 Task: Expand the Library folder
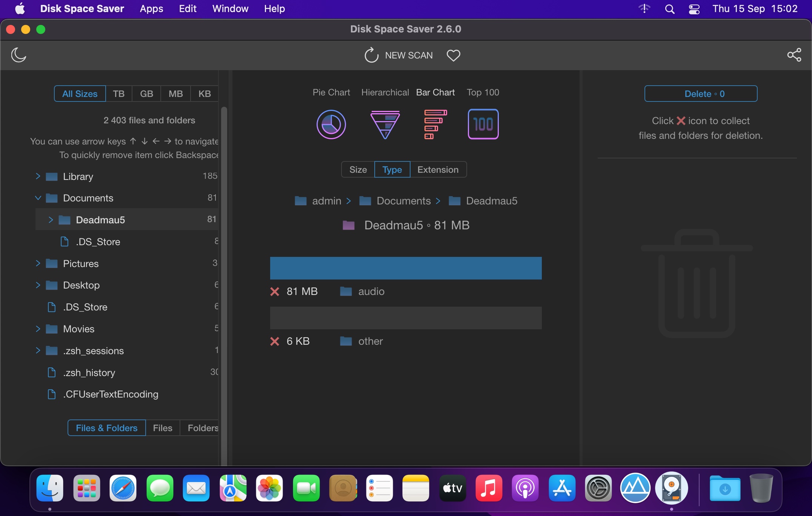click(38, 176)
